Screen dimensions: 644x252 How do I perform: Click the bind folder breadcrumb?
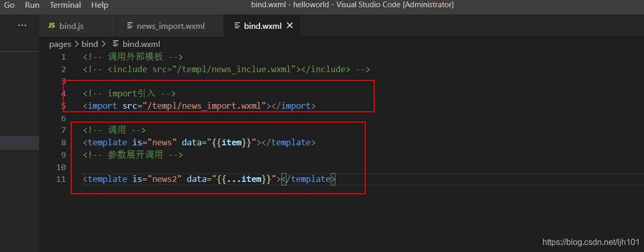90,44
